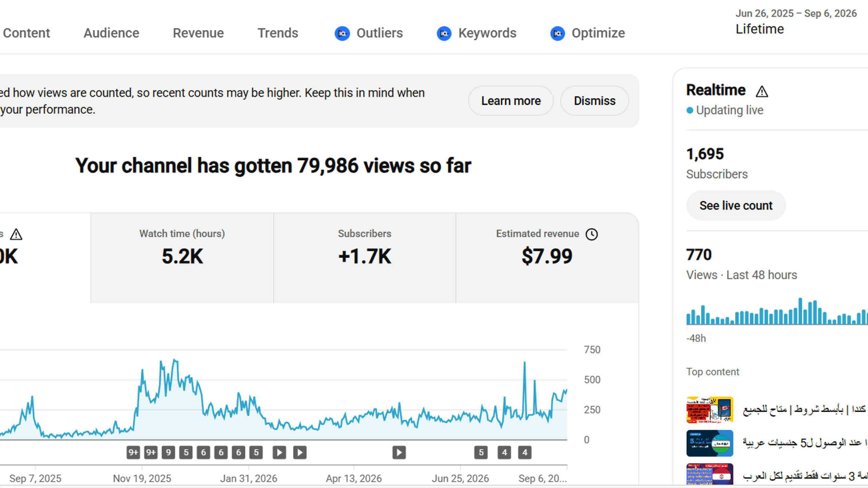Open the Lifetime date range dropdown
Viewport: 868px width, 488px height.
[x=796, y=22]
